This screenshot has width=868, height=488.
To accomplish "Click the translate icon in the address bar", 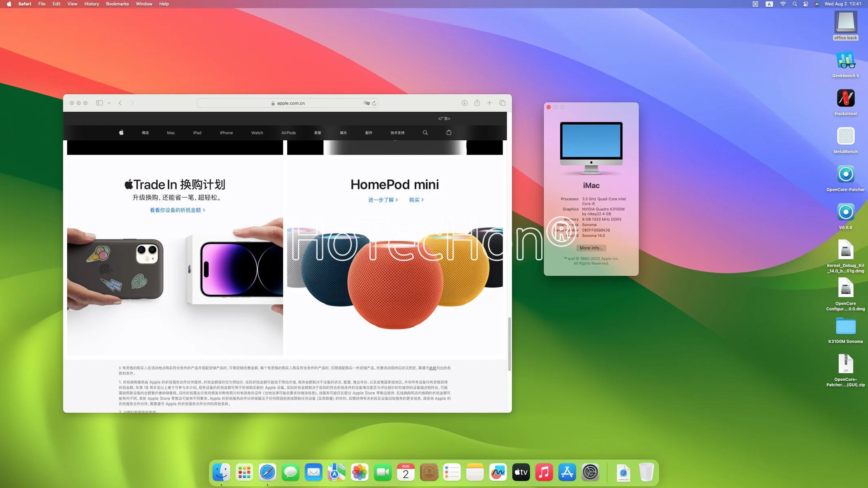I will (x=366, y=103).
